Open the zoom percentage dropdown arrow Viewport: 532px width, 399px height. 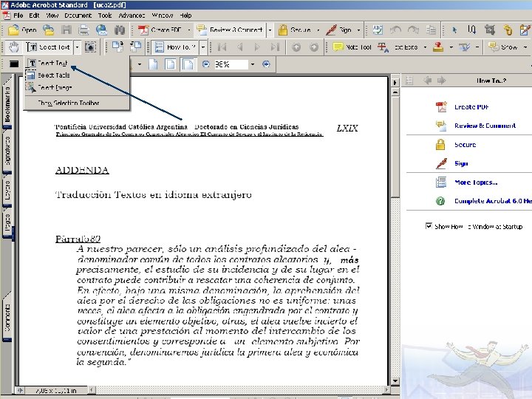click(253, 64)
